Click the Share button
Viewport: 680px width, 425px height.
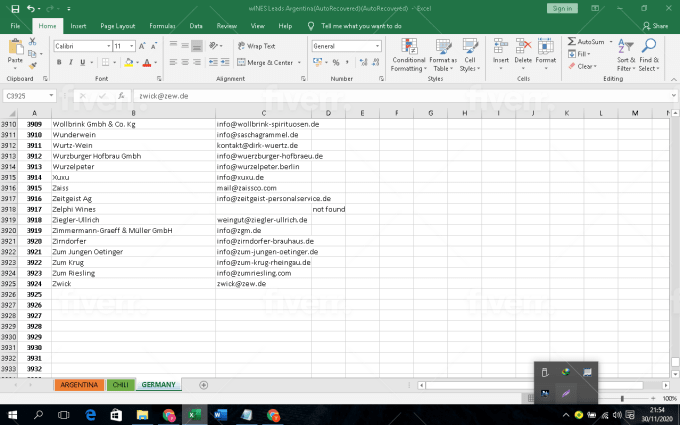[655, 25]
